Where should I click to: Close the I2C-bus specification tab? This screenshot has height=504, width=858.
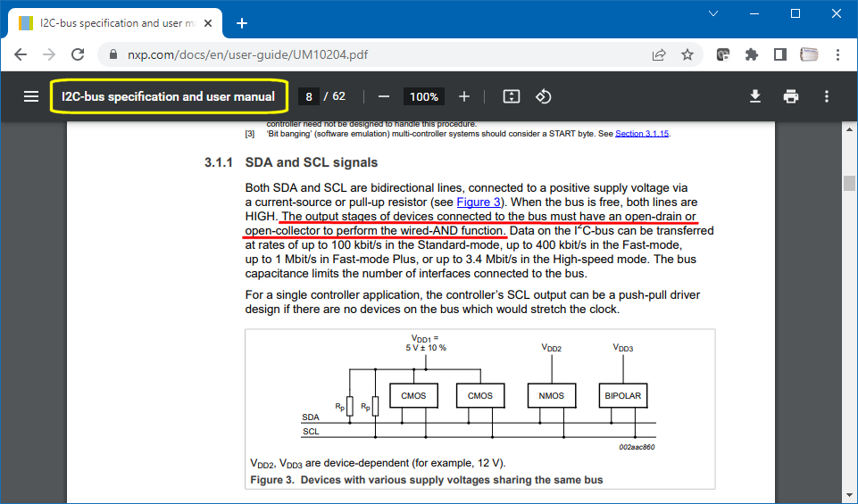tap(208, 23)
